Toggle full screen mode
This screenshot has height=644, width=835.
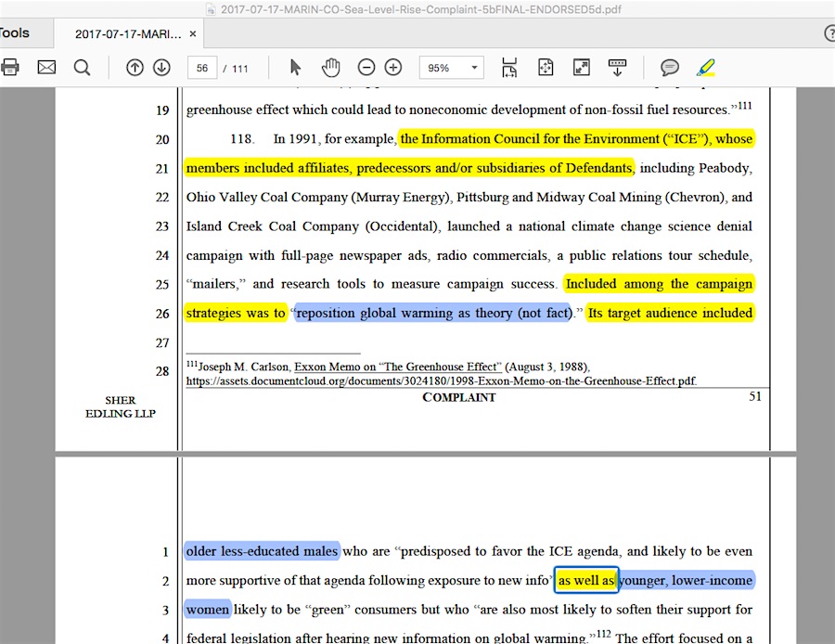[582, 68]
